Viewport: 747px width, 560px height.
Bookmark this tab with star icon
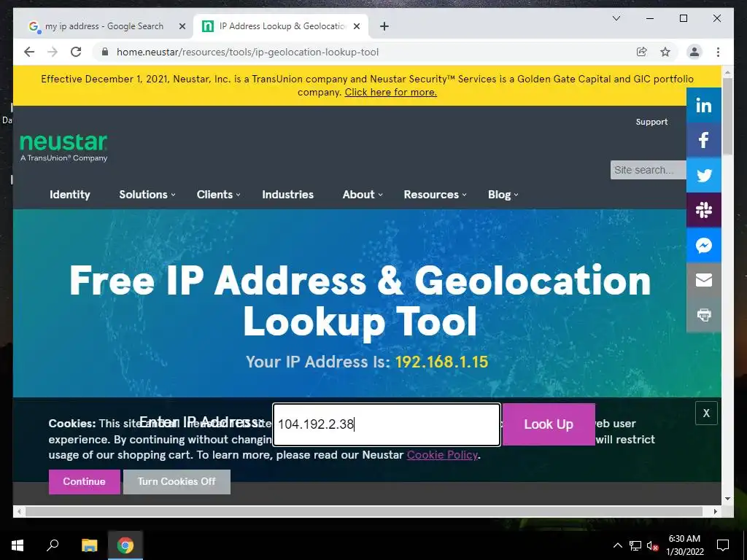pyautogui.click(x=665, y=52)
